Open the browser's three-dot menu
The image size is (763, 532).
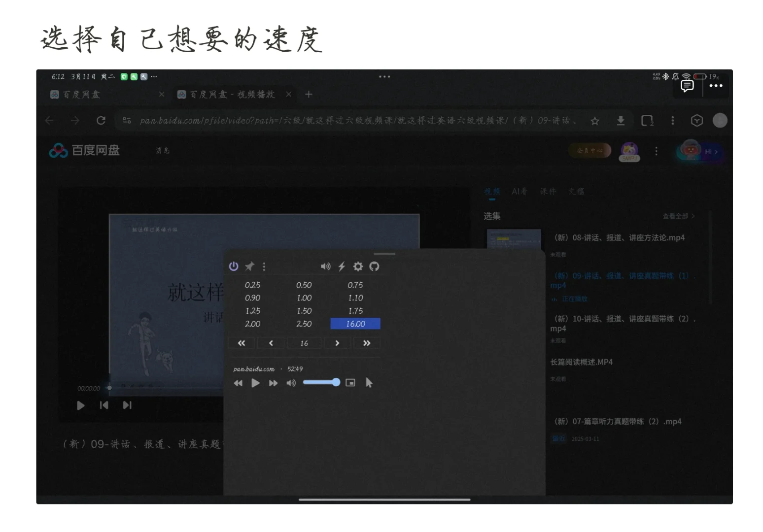tap(672, 121)
